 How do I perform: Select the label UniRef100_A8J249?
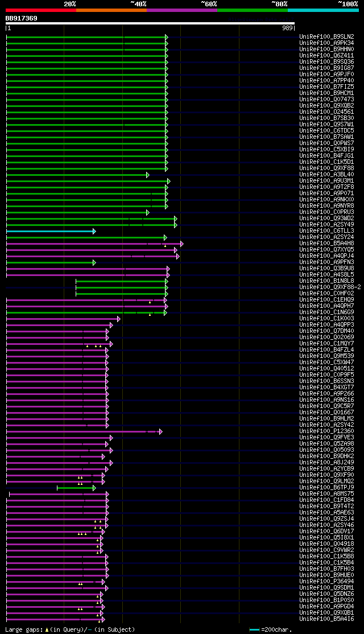pos(327,463)
